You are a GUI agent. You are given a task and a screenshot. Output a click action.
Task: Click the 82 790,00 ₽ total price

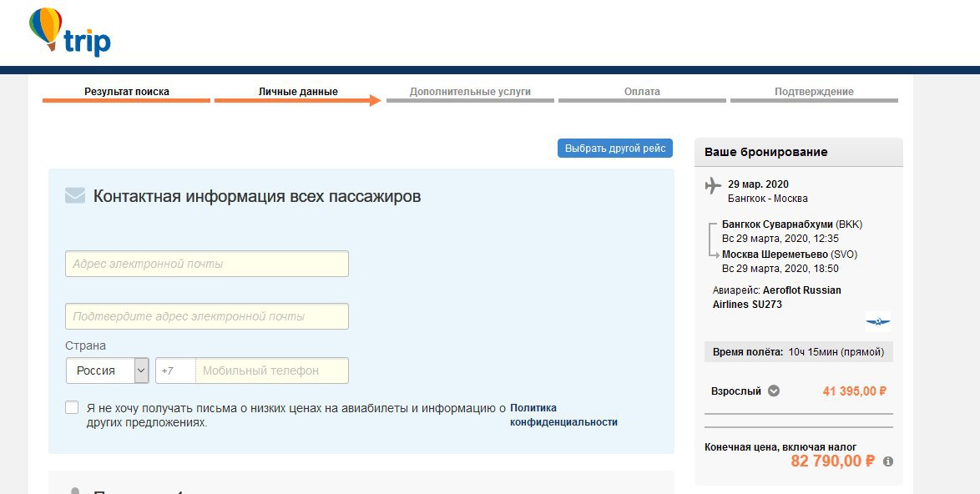pos(832,461)
